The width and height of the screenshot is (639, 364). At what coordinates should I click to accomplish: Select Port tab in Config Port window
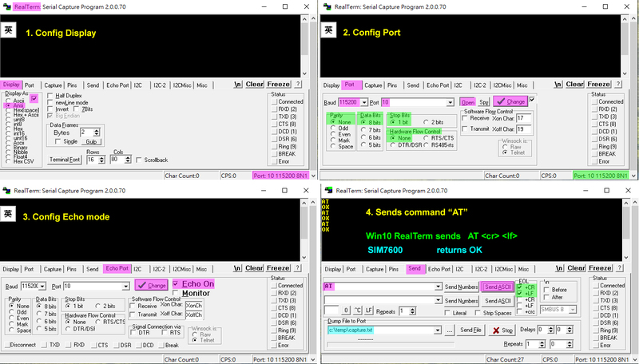[x=350, y=85]
